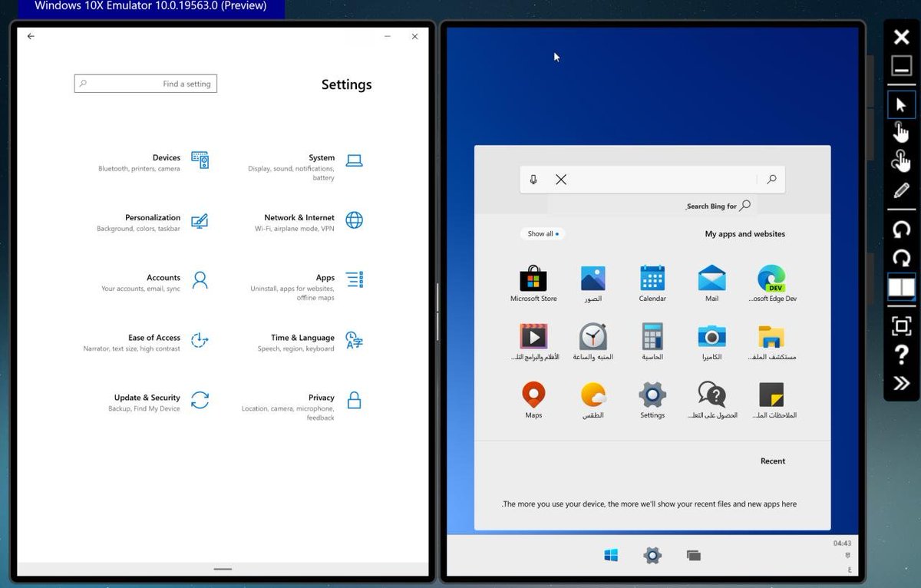
Task: Open Settings app in launcher grid
Action: [x=652, y=400]
